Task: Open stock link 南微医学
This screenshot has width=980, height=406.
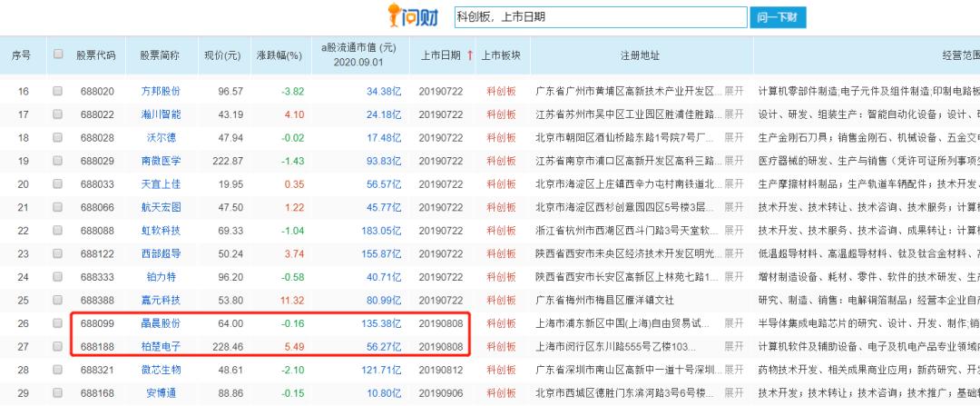Action: coord(161,161)
